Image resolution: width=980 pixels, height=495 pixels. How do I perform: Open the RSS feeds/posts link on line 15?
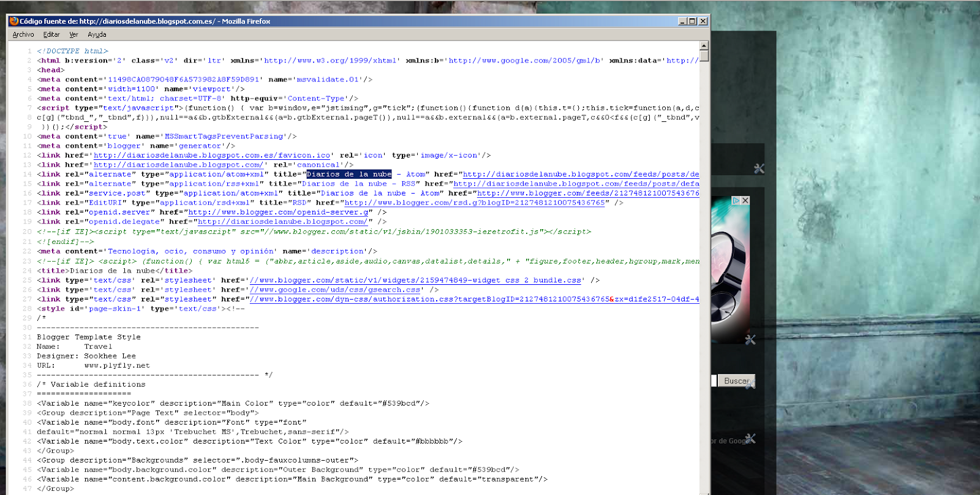pyautogui.click(x=576, y=184)
